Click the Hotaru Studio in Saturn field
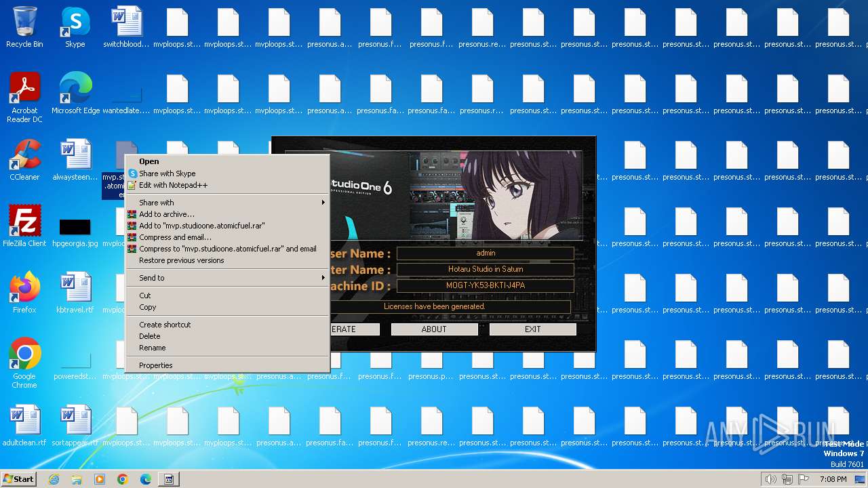868x488 pixels. 486,269
